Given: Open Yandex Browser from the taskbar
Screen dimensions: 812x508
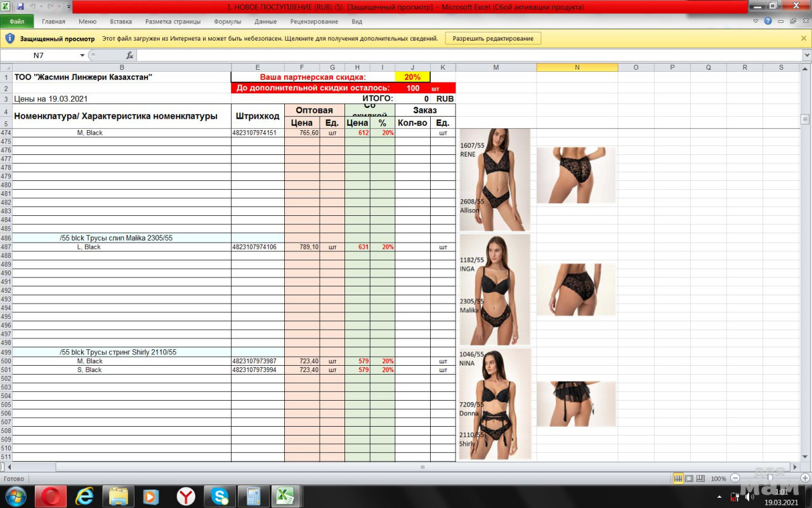Looking at the screenshot, I should click(185, 496).
